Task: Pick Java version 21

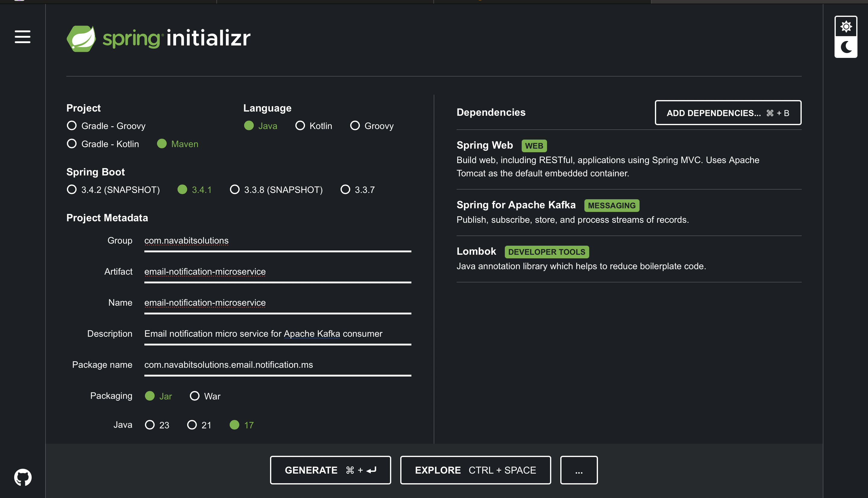Action: click(192, 425)
